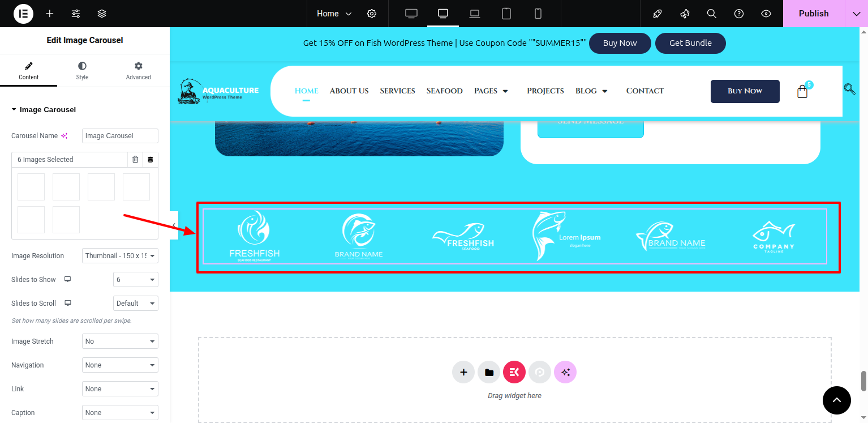The height and width of the screenshot is (423, 868).
Task: Switch to the Advanced tab
Action: click(139, 71)
